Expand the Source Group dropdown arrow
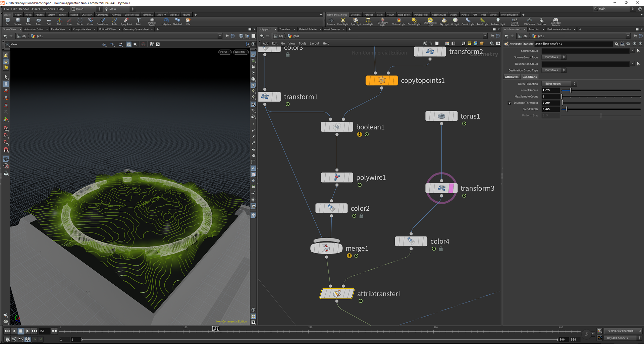 click(632, 51)
